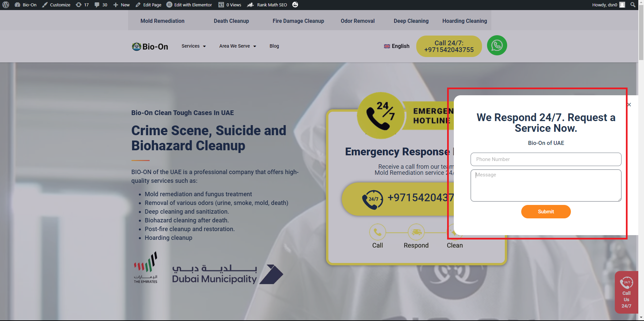Screen dimensions: 644x321
Task: Open Rank Math SEO in admin bar
Action: [x=267, y=5]
